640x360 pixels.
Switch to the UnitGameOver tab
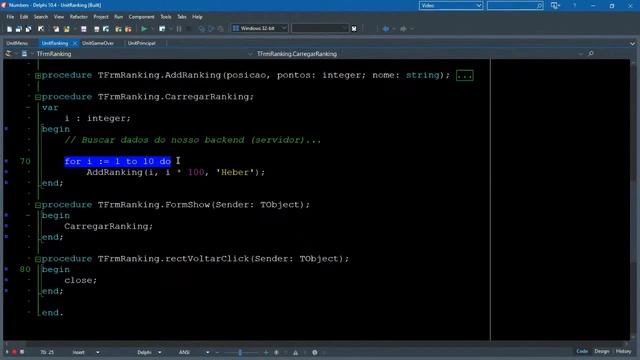click(x=98, y=43)
